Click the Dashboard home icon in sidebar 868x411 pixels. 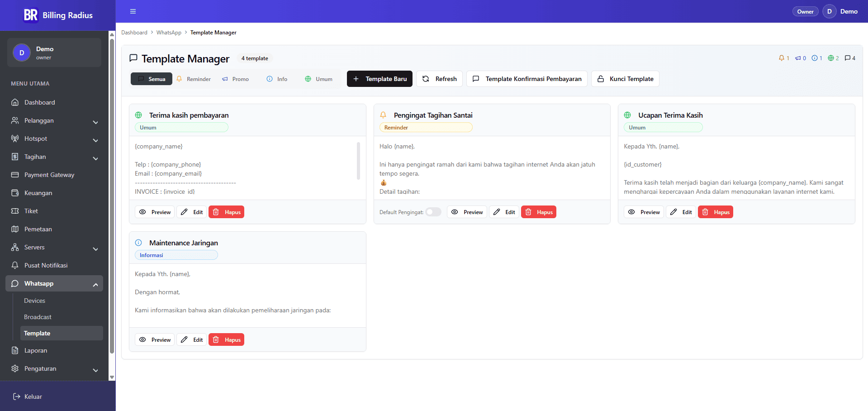15,102
